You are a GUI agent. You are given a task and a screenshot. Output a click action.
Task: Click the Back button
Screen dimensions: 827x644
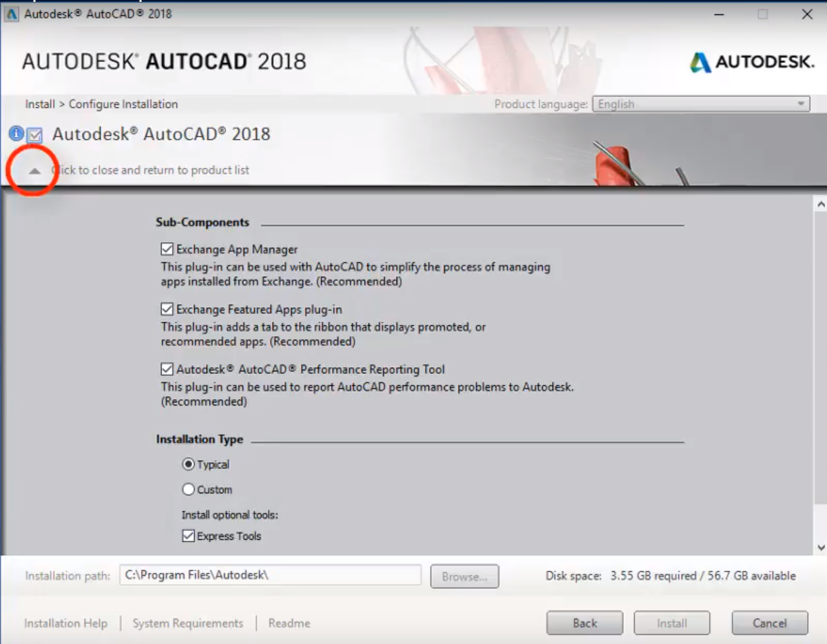[x=584, y=623]
